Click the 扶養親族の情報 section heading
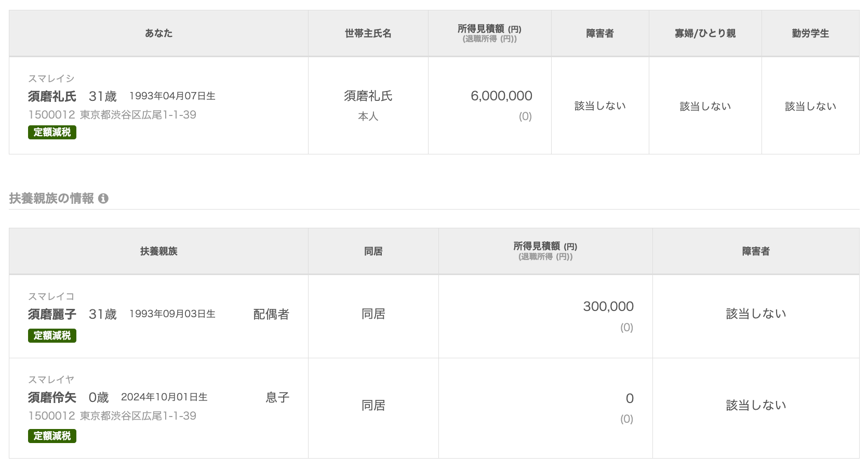868x468 pixels. click(x=51, y=199)
